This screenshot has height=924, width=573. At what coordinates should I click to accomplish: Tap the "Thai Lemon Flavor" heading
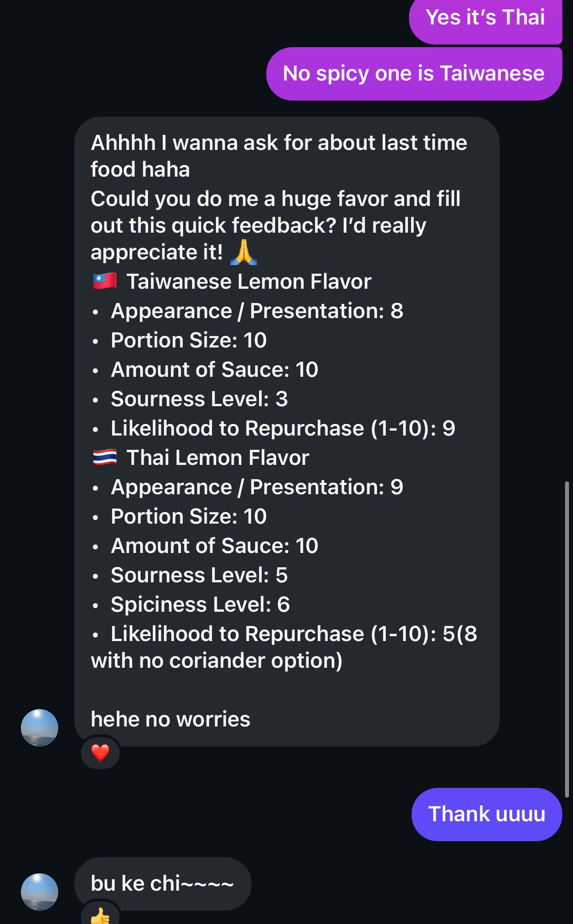click(217, 458)
